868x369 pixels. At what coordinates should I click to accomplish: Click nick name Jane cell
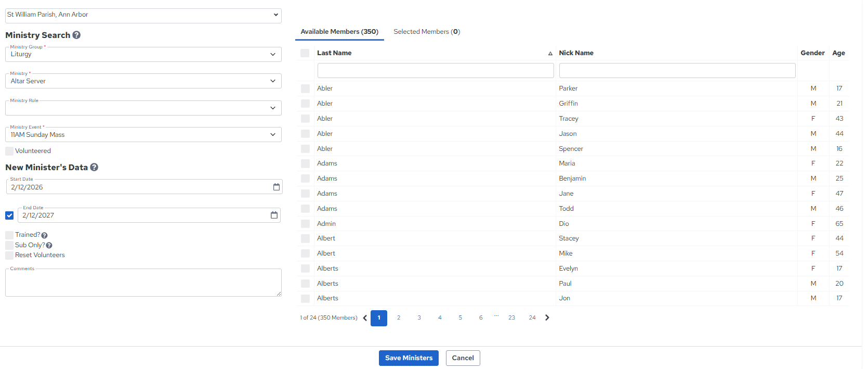pos(566,194)
